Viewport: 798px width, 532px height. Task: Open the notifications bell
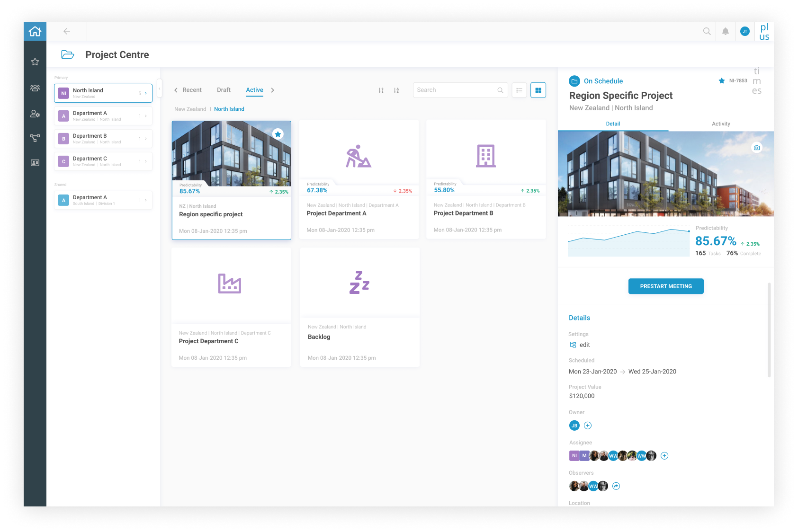tap(725, 31)
